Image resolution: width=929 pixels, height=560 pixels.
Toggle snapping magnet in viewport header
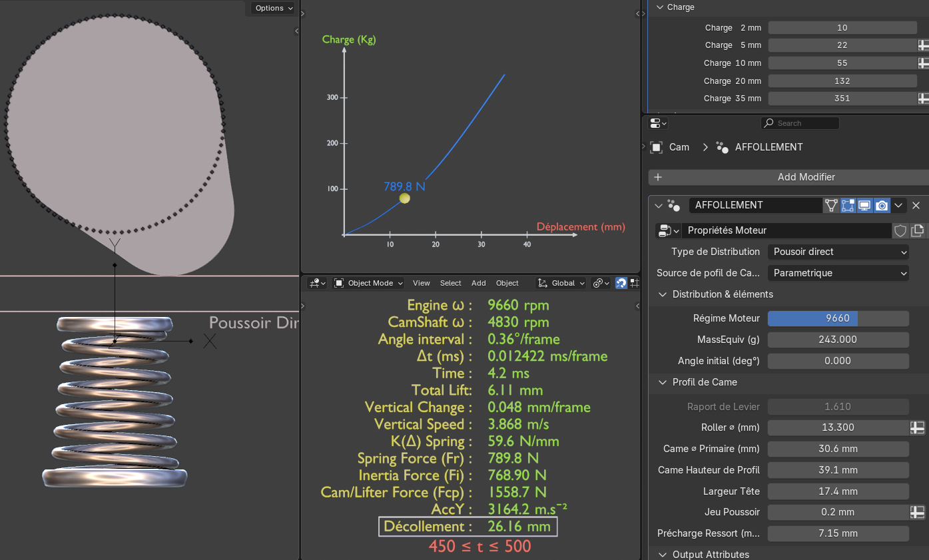point(621,283)
